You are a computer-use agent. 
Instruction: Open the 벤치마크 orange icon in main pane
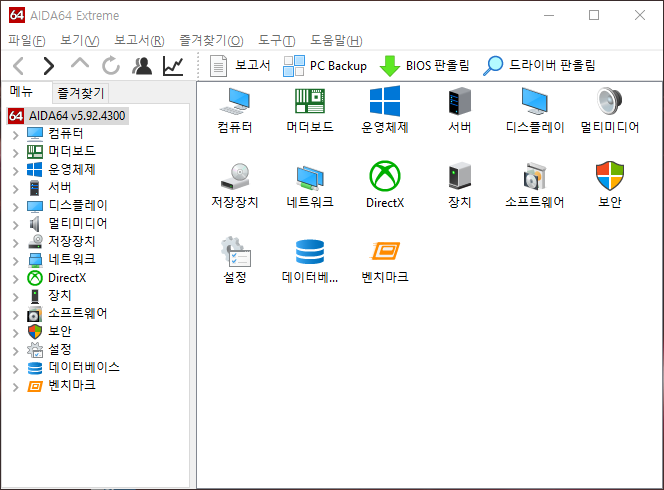[385, 251]
